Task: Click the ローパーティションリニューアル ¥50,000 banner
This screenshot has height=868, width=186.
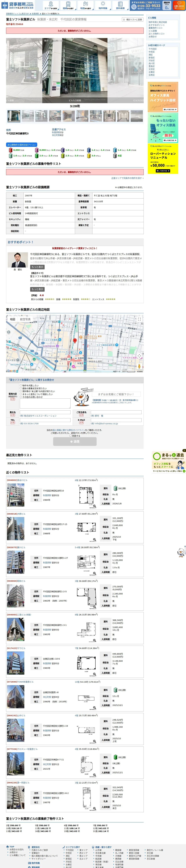Action: 163,159
